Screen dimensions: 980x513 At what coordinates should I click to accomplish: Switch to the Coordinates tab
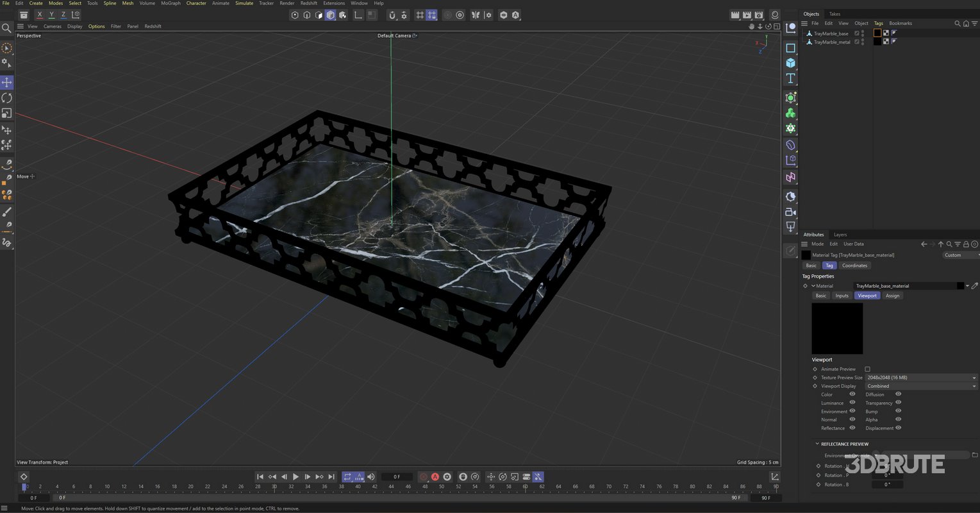(854, 265)
